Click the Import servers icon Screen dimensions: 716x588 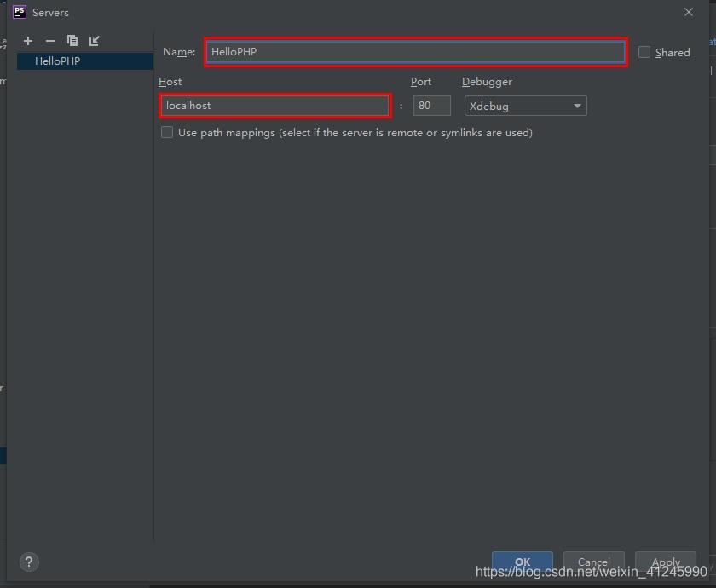point(95,41)
